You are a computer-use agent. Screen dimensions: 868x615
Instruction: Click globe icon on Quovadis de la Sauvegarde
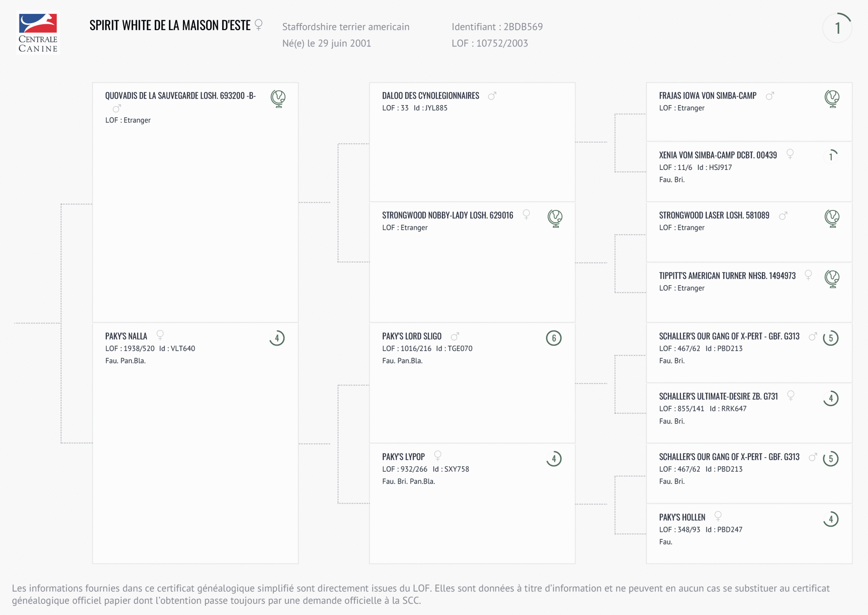click(278, 98)
